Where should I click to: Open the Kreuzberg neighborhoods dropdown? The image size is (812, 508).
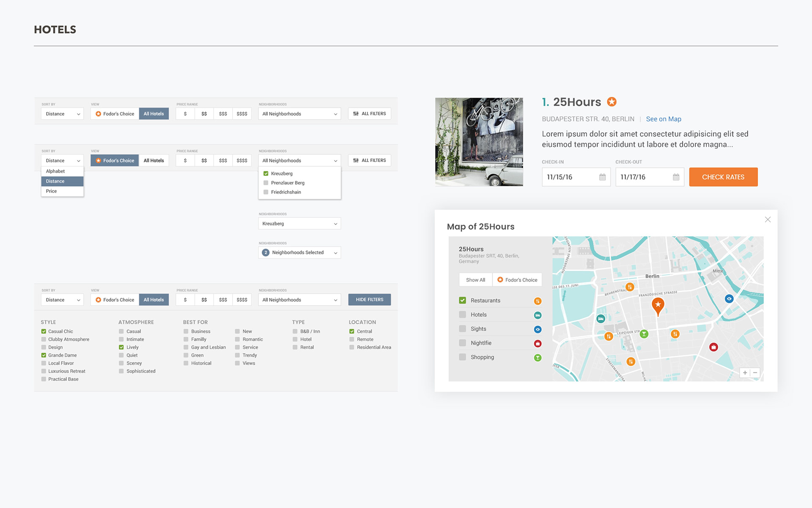(x=299, y=223)
